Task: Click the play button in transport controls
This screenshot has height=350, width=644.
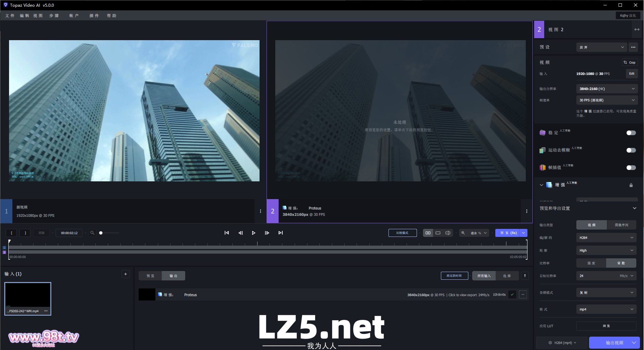Action: pyautogui.click(x=254, y=233)
